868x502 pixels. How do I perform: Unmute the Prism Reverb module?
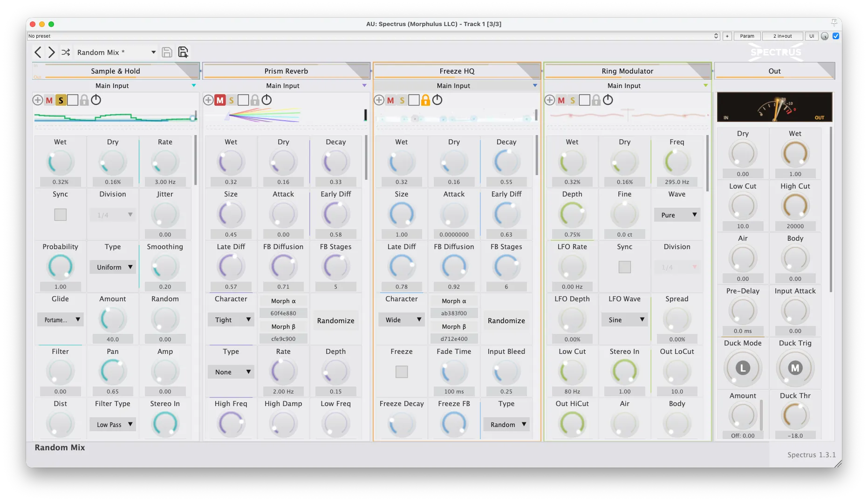coord(220,100)
